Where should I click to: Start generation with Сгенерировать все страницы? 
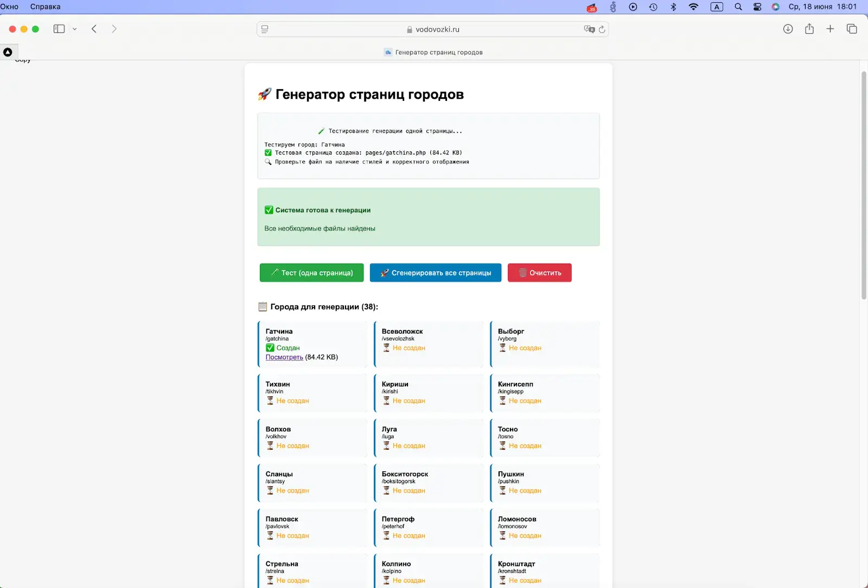point(435,273)
